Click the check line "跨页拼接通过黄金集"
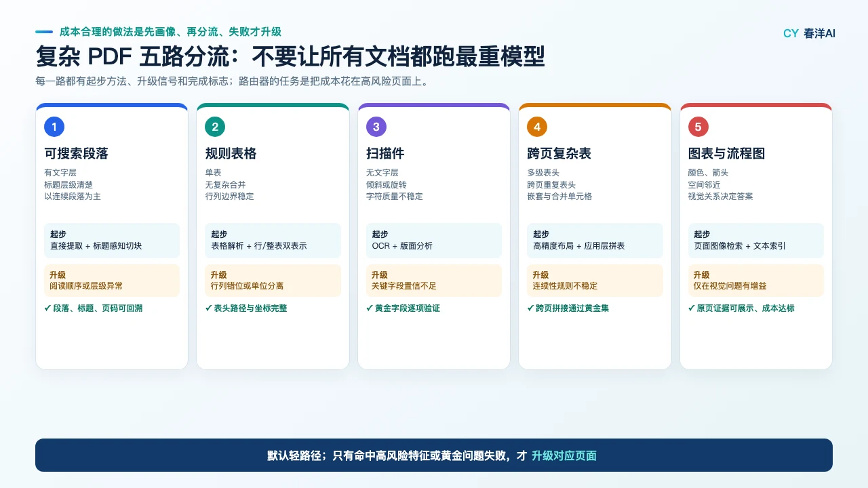868x488 pixels. 568,308
